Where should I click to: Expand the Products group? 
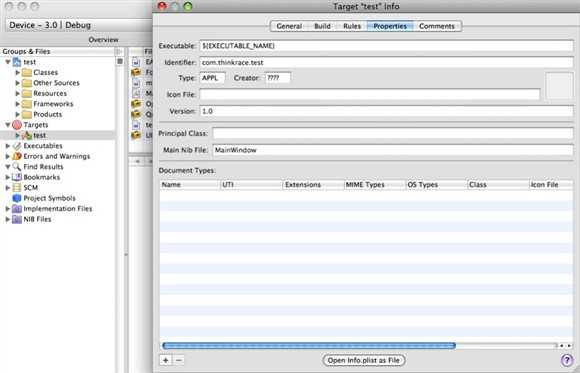coord(17,114)
